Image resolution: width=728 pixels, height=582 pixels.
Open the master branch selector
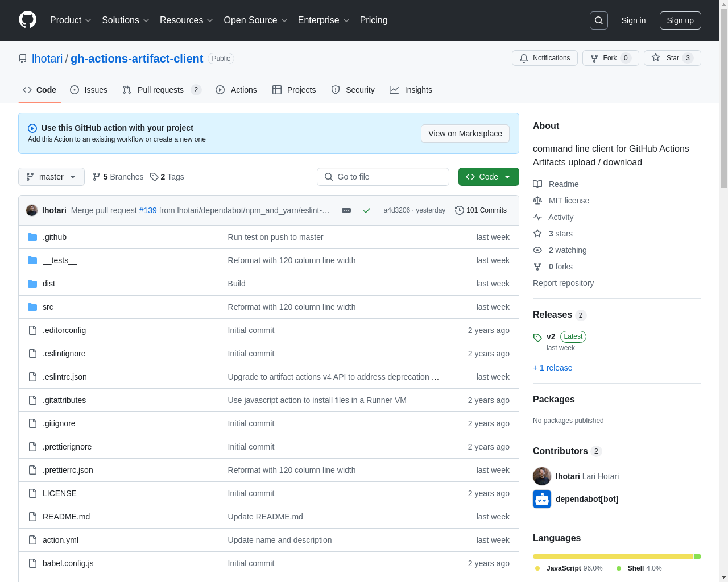pos(51,177)
